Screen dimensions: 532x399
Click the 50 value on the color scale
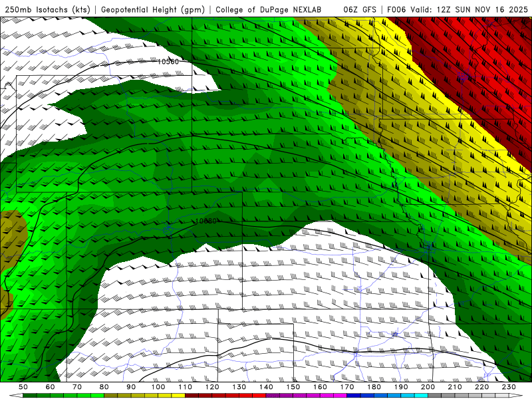23,387
